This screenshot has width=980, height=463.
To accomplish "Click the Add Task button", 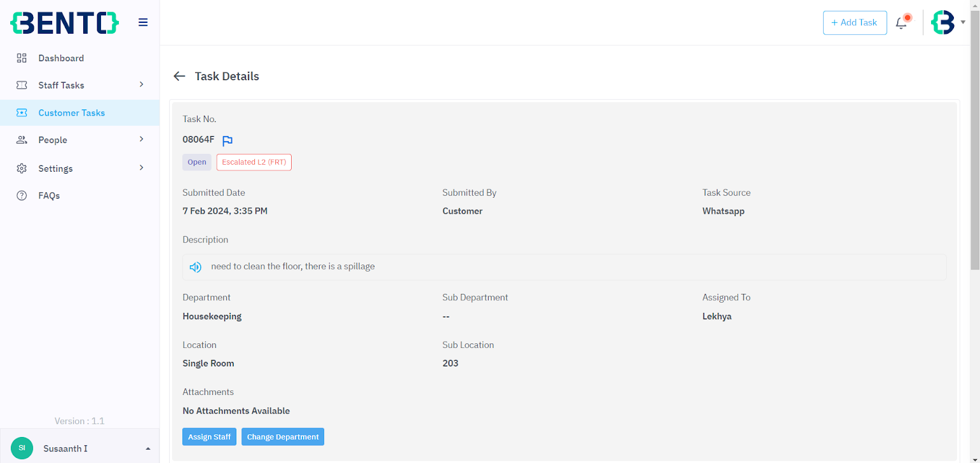I will coord(855,22).
